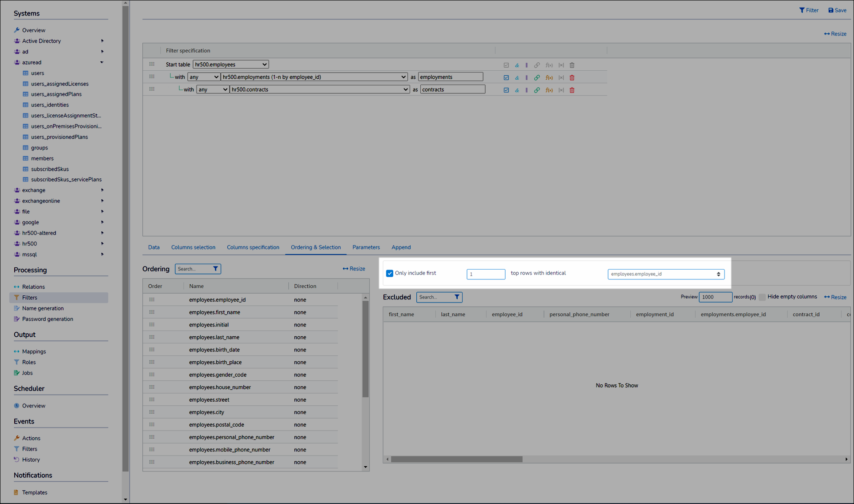Click the |x| icon in employments row
The height and width of the screenshot is (504, 854).
(x=561, y=77)
